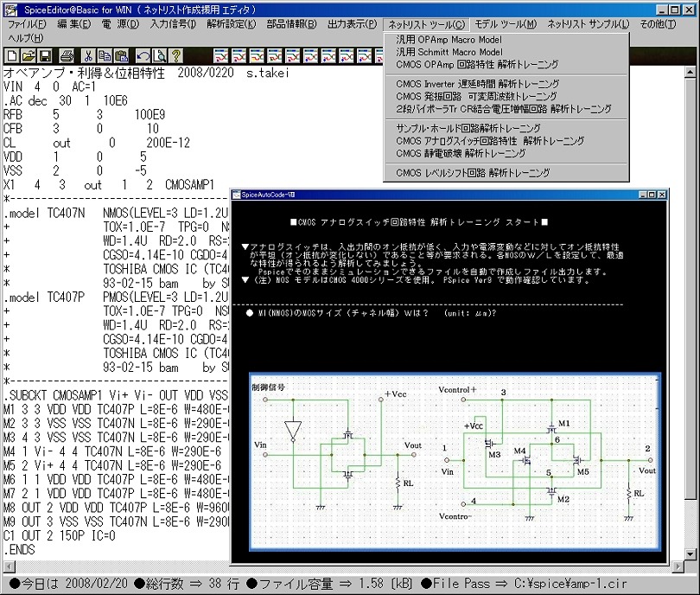Undo the last edit with the undo arrow
The width and height of the screenshot is (700, 595).
coord(143,56)
